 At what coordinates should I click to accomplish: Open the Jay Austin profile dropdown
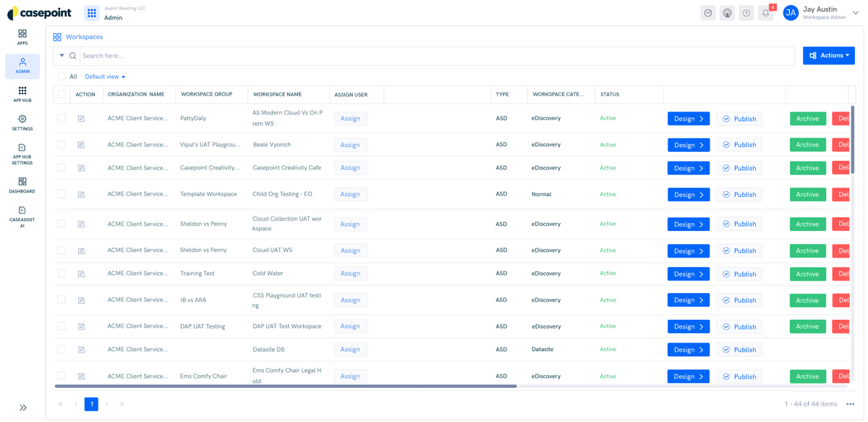click(x=820, y=12)
